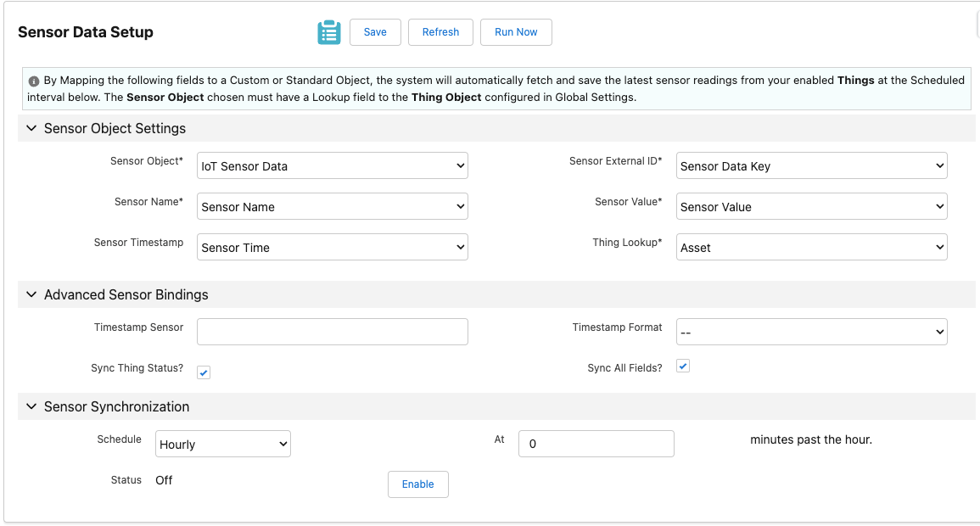Open the Sensor Timestamp dropdown

(333, 247)
